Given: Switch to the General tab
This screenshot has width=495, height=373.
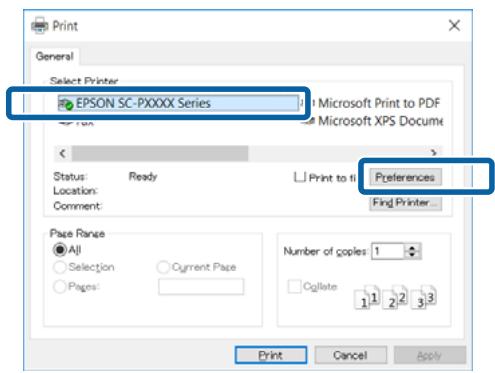Looking at the screenshot, I should tap(55, 56).
